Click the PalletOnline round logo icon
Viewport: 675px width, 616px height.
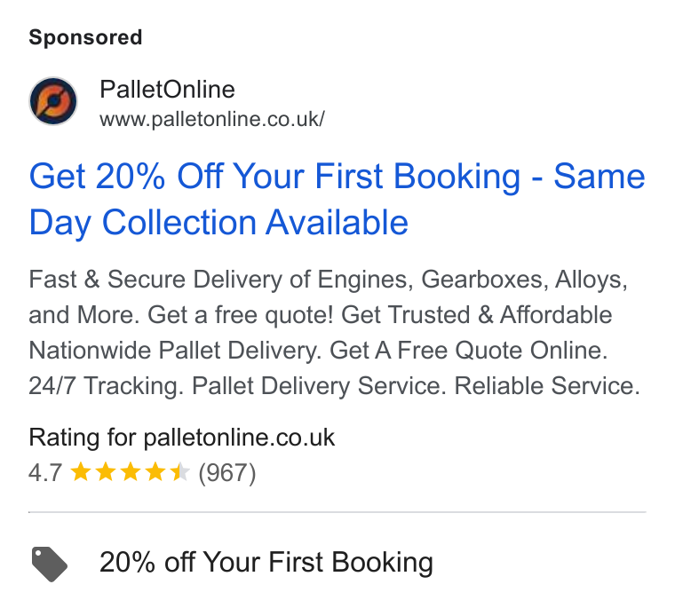point(53,101)
